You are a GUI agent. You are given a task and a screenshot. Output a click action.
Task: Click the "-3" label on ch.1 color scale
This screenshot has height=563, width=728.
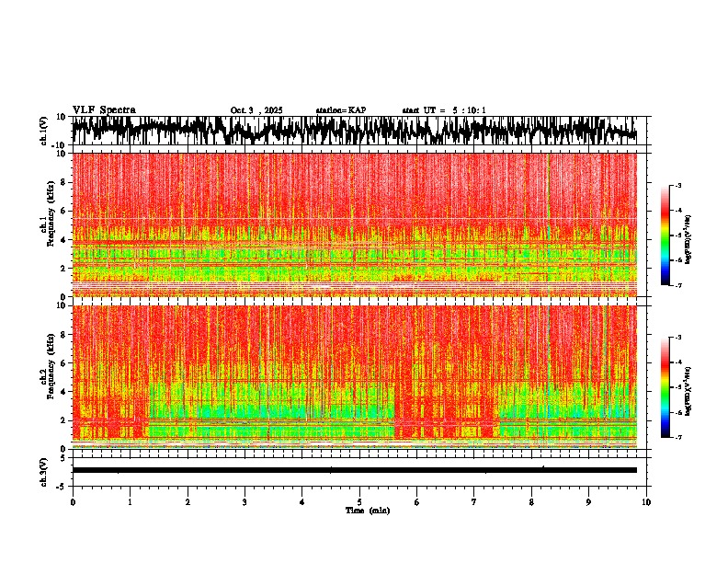click(x=678, y=185)
